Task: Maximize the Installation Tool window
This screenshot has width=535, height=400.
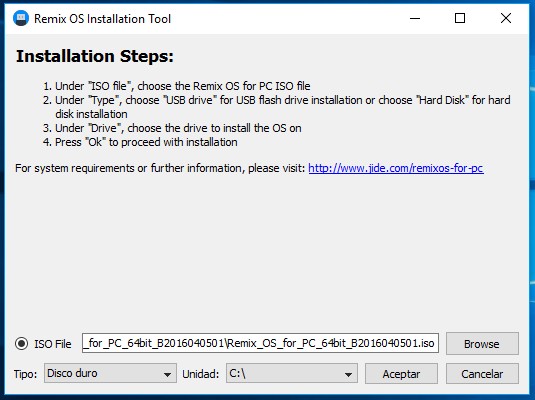Action: (x=460, y=18)
